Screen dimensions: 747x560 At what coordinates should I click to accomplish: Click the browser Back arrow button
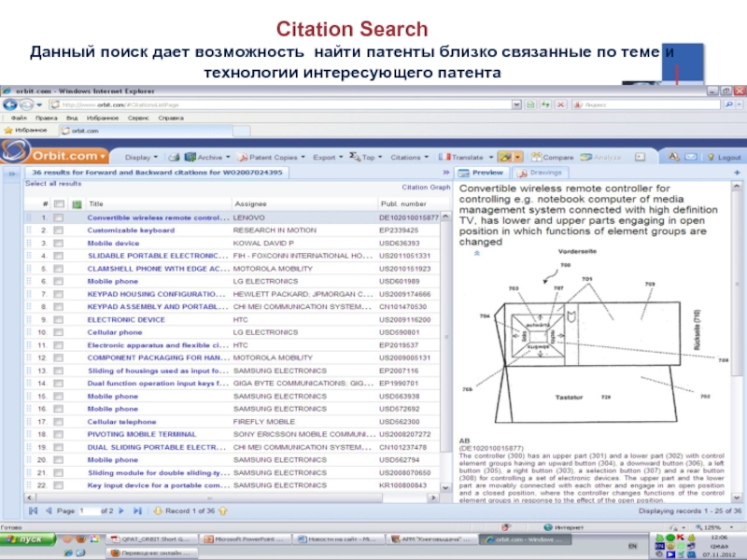point(10,105)
